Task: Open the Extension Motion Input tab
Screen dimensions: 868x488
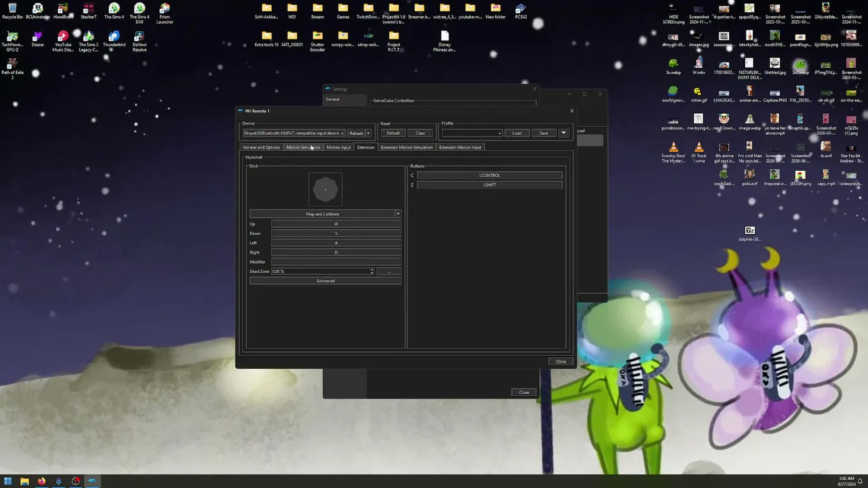Action: (460, 147)
